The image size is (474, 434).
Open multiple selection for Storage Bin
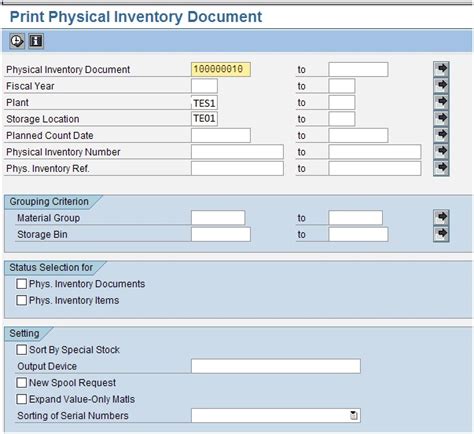coord(441,234)
